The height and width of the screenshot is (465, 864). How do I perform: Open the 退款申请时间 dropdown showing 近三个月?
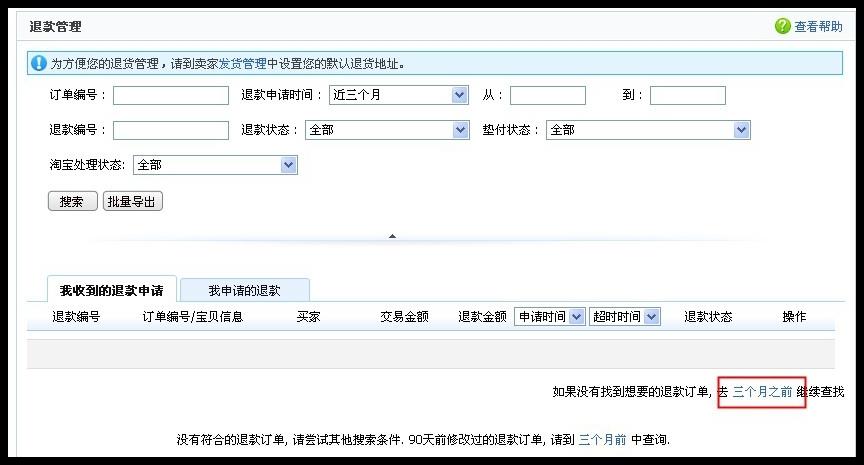coord(399,95)
